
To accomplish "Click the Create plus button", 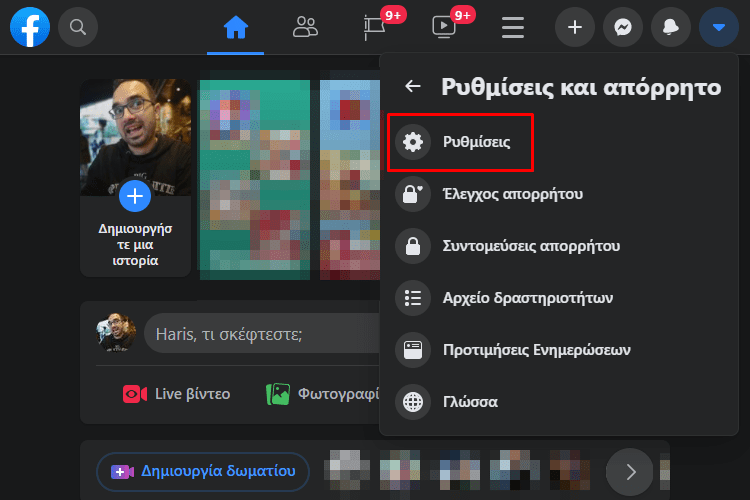I will click(574, 27).
